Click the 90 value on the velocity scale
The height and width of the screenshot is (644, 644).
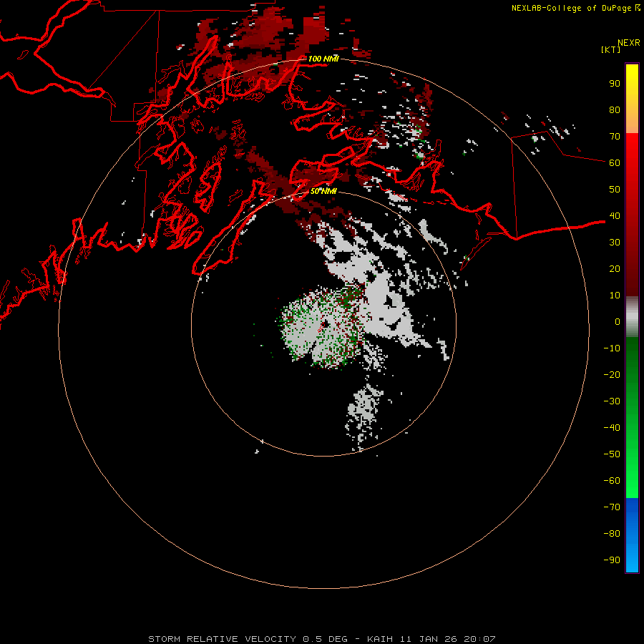(x=615, y=84)
